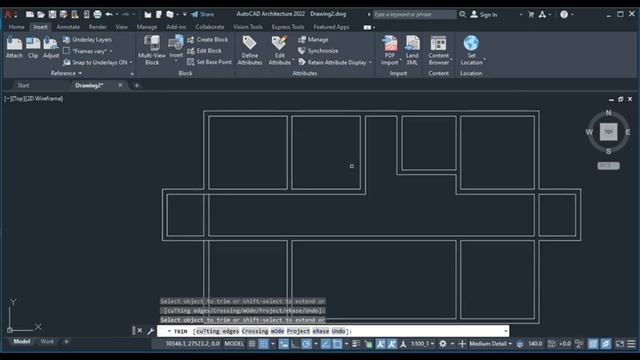Viewport: 640px width, 360px height.
Task: Open the Medium Detail display dropdown
Action: click(x=490, y=344)
